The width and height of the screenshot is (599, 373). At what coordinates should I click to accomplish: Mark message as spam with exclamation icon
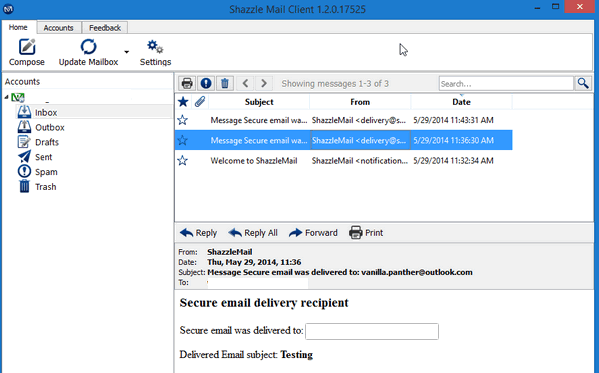[206, 83]
